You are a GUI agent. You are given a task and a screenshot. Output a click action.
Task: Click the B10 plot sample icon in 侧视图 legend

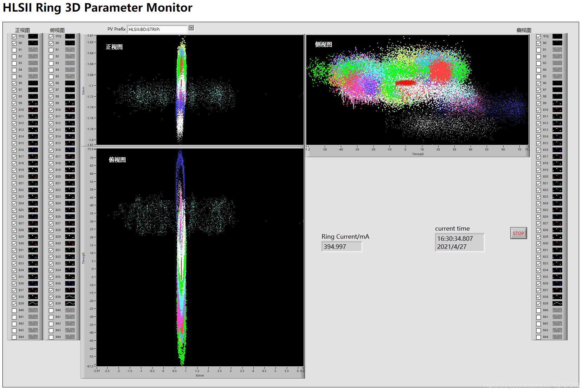557,110
